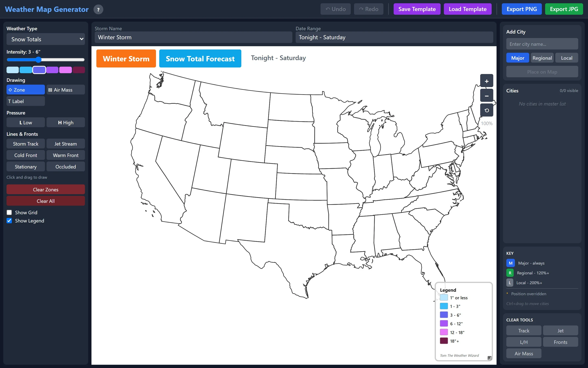Pick the sky blue intensity swatch

click(x=26, y=70)
